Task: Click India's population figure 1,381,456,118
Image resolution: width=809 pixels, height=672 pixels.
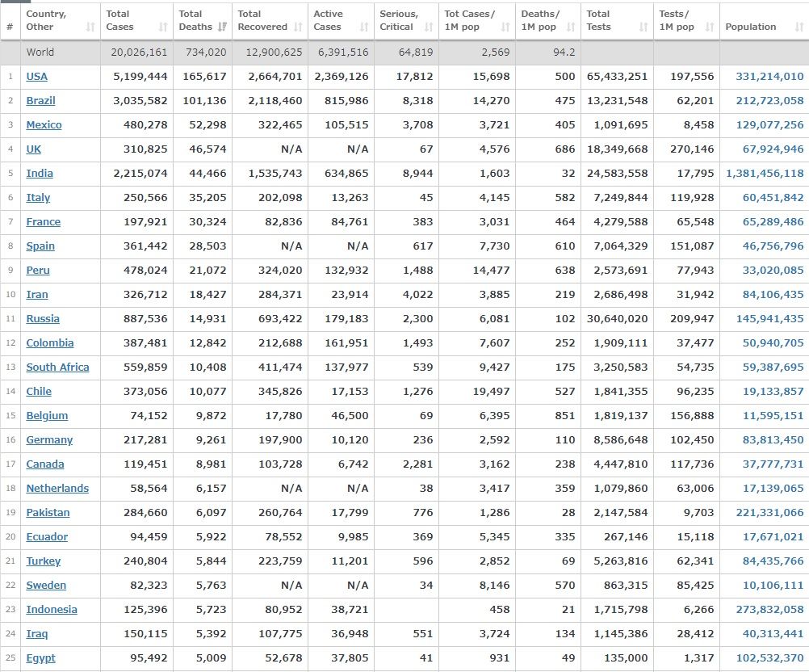Action: coord(765,174)
